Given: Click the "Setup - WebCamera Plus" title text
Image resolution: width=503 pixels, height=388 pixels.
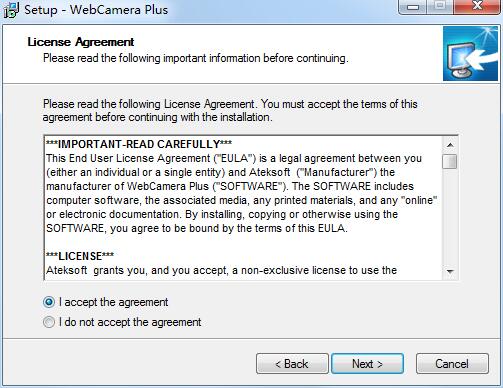Looking at the screenshot, I should pyautogui.click(x=96, y=10).
